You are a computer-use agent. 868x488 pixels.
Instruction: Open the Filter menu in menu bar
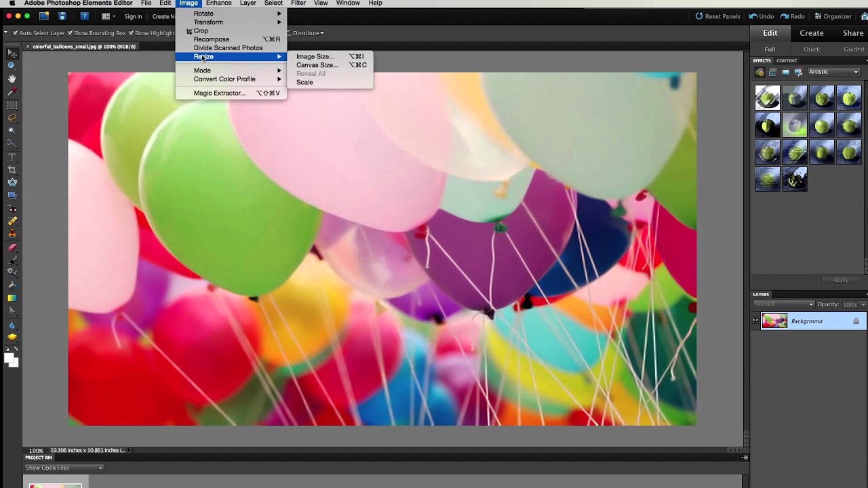298,3
